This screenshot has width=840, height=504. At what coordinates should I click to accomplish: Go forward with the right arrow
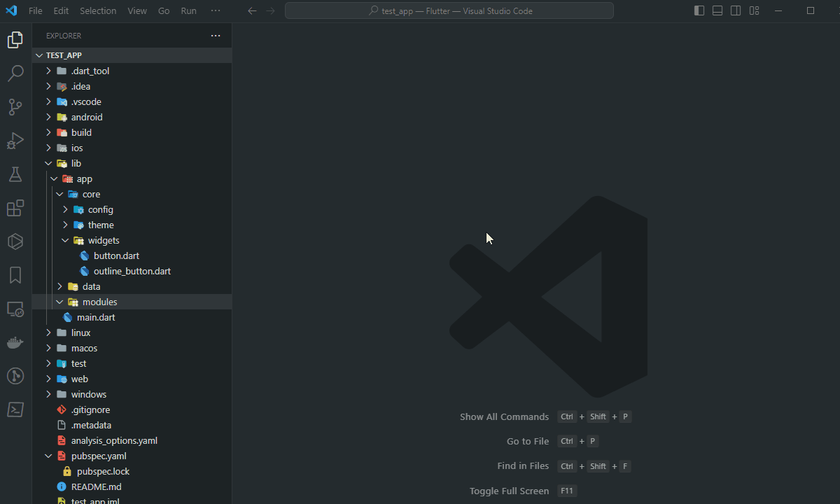[x=270, y=10]
